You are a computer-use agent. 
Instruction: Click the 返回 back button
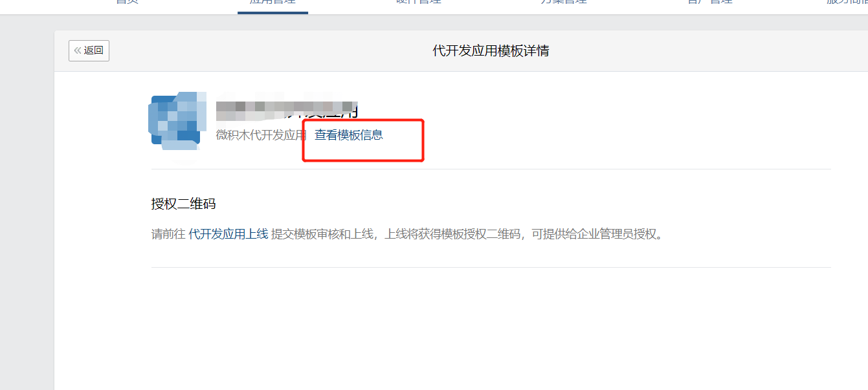click(x=89, y=50)
